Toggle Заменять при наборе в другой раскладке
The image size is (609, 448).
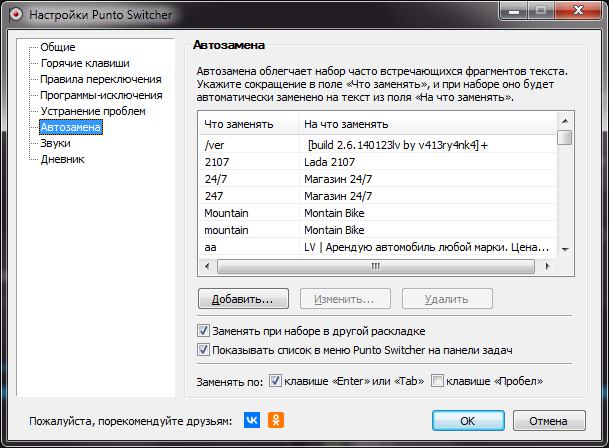pos(203,331)
